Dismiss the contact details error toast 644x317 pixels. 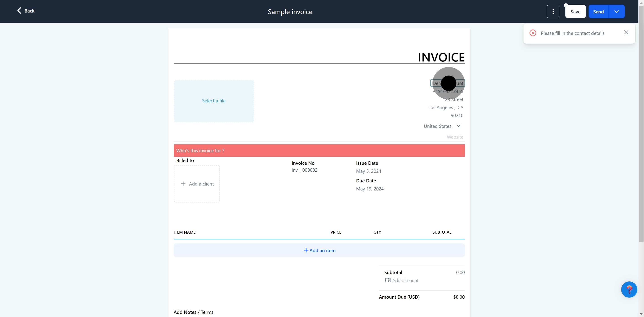pos(626,32)
